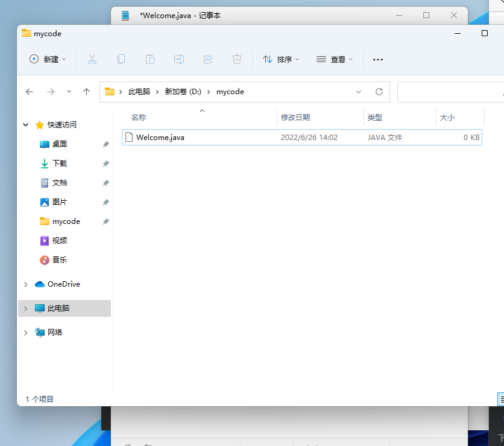Click the Notepad Welcome.java title bar

tap(289, 16)
